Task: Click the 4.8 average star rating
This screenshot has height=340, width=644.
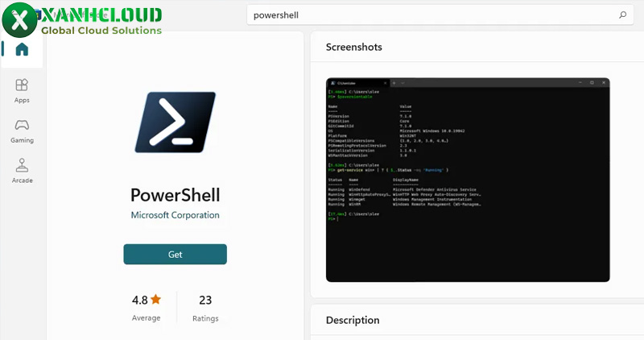Action: (147, 308)
